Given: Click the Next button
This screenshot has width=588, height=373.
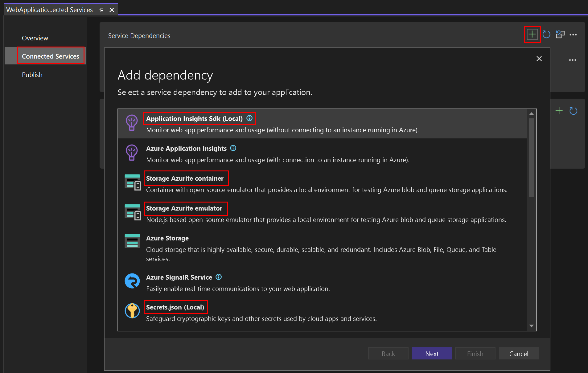Looking at the screenshot, I should (432, 353).
